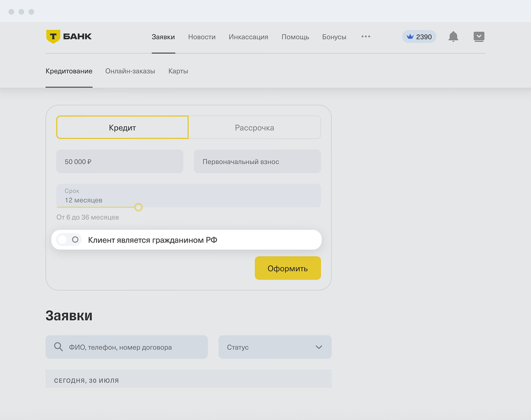Switch to the Онлайн-заказы tab
The width and height of the screenshot is (531, 420).
pyautogui.click(x=130, y=71)
